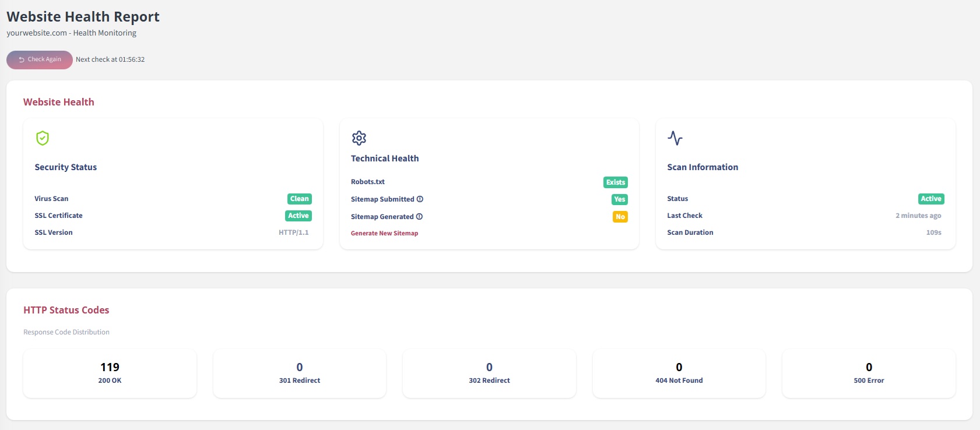Click the Exists badge for Robots.txt
980x430 pixels.
point(615,182)
